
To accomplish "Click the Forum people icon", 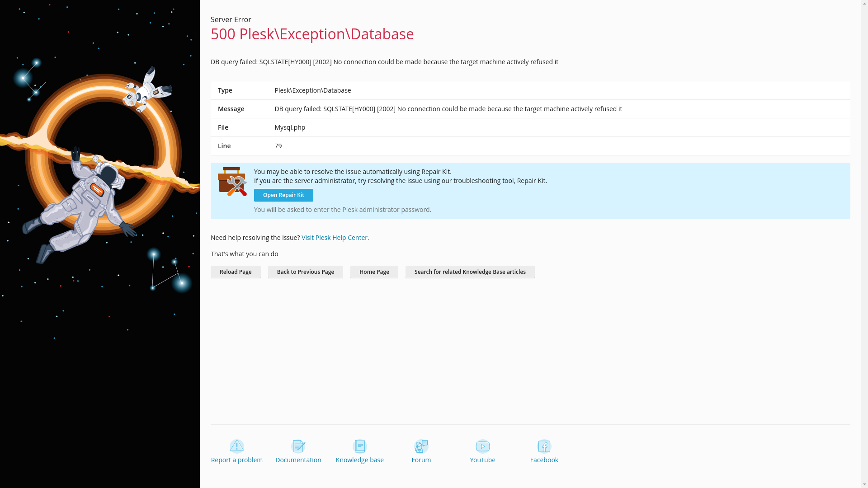I will point(421,446).
